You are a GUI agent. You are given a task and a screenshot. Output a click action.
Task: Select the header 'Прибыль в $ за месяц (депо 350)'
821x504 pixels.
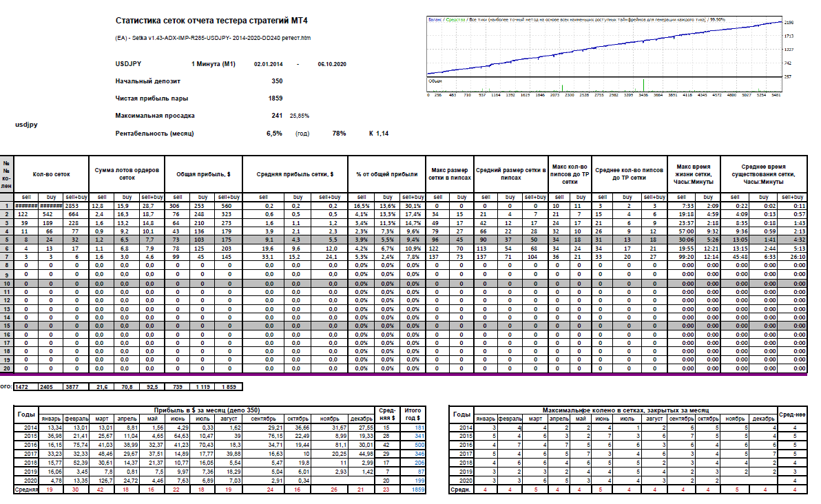[x=207, y=410]
